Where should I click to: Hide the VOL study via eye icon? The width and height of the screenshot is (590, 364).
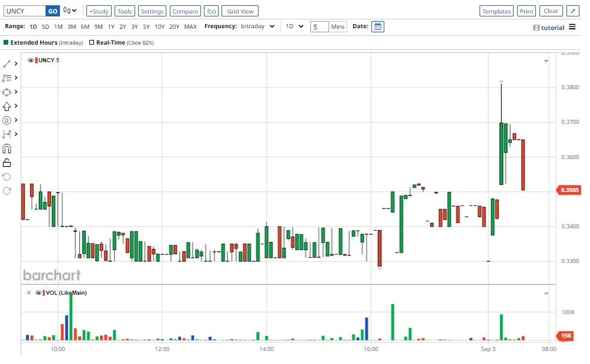tap(38, 292)
